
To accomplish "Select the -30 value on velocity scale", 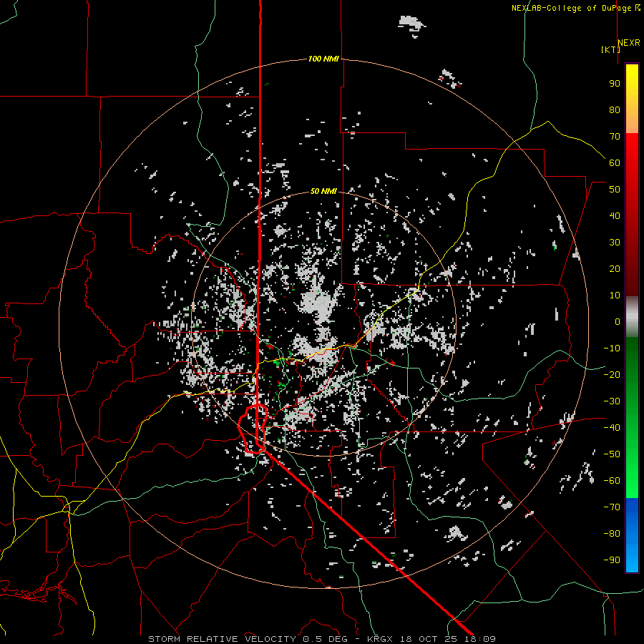I will (x=612, y=401).
